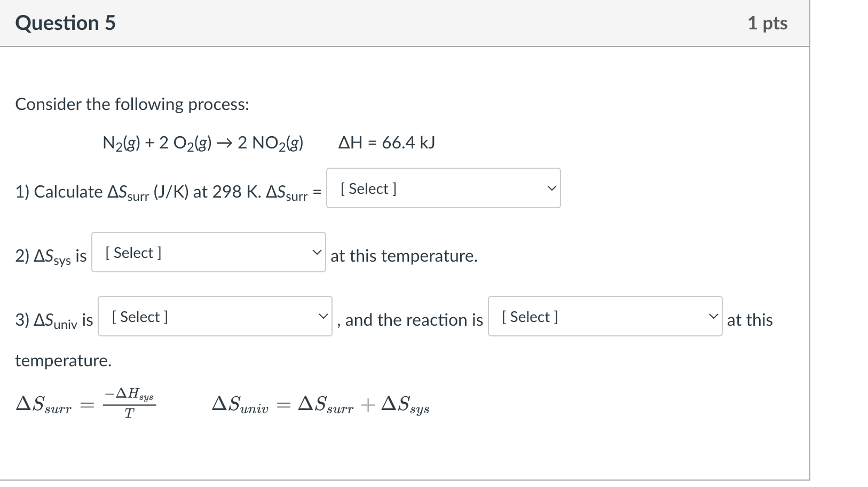Click the ΔSsurr = −ΔHsys/T formula
868x487 pixels.
click(86, 404)
